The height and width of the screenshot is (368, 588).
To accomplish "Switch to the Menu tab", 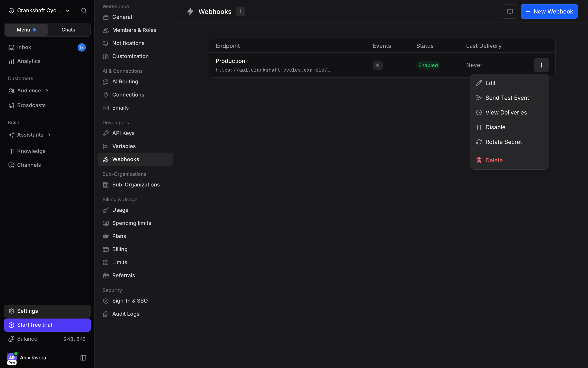I will pos(26,30).
